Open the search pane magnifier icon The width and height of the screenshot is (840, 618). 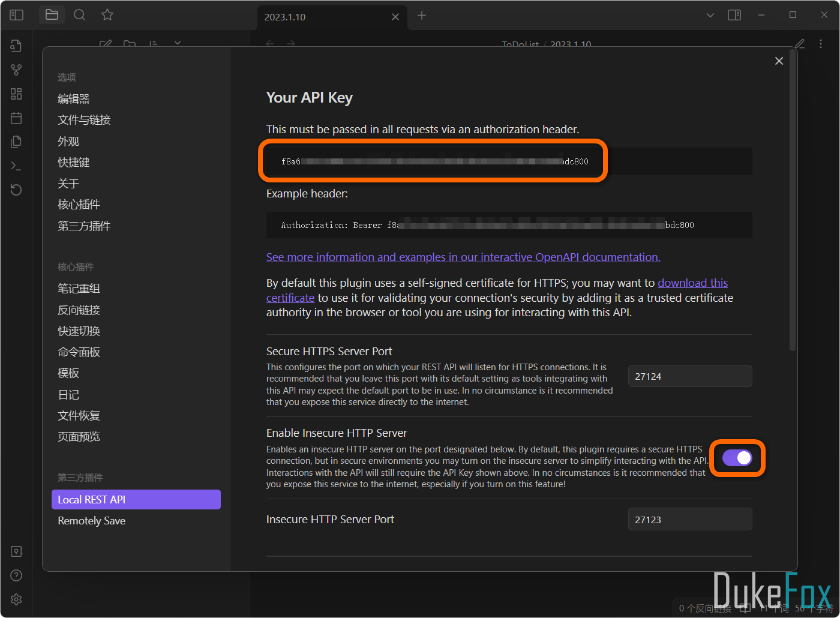[79, 15]
